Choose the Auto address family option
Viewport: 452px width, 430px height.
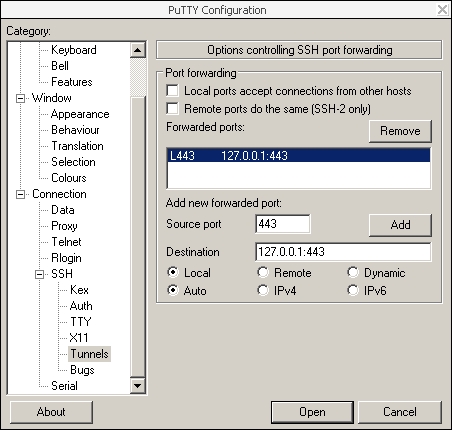point(173,290)
